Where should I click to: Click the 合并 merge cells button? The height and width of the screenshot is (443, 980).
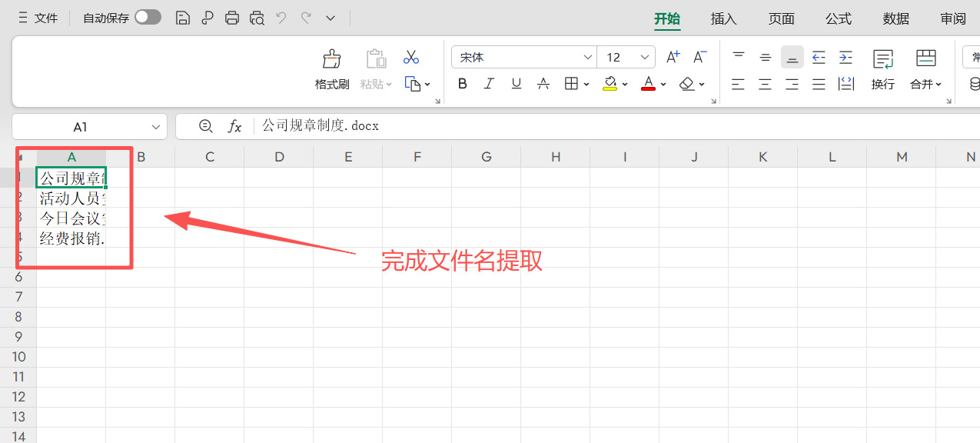[925, 69]
